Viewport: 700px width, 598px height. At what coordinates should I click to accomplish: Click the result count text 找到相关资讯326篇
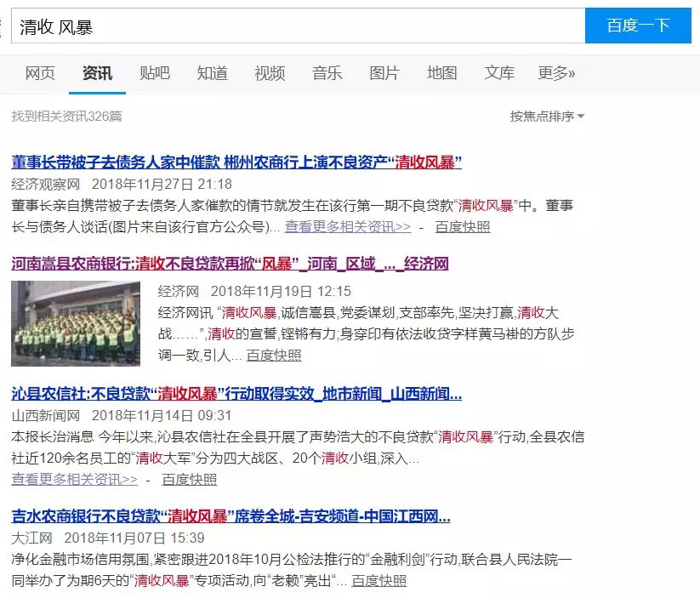[66, 117]
